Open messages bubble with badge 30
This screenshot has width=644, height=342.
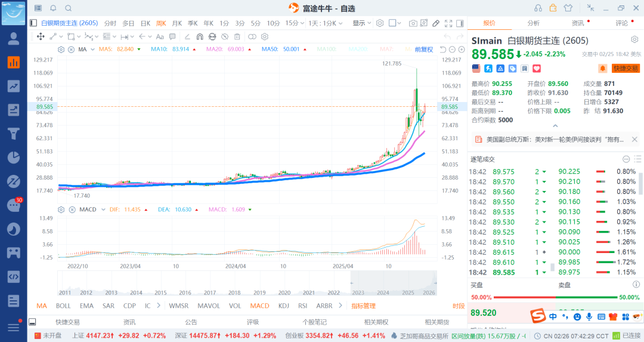[14, 204]
